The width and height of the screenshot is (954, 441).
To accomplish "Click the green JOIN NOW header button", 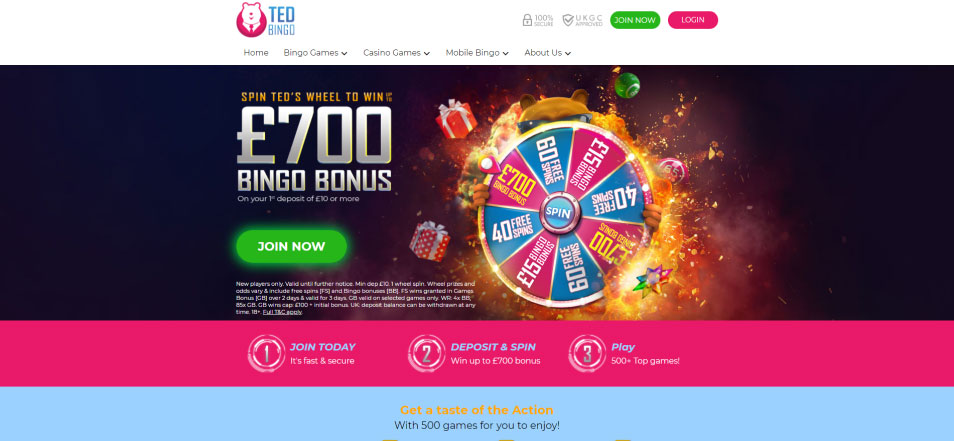I will tap(635, 20).
